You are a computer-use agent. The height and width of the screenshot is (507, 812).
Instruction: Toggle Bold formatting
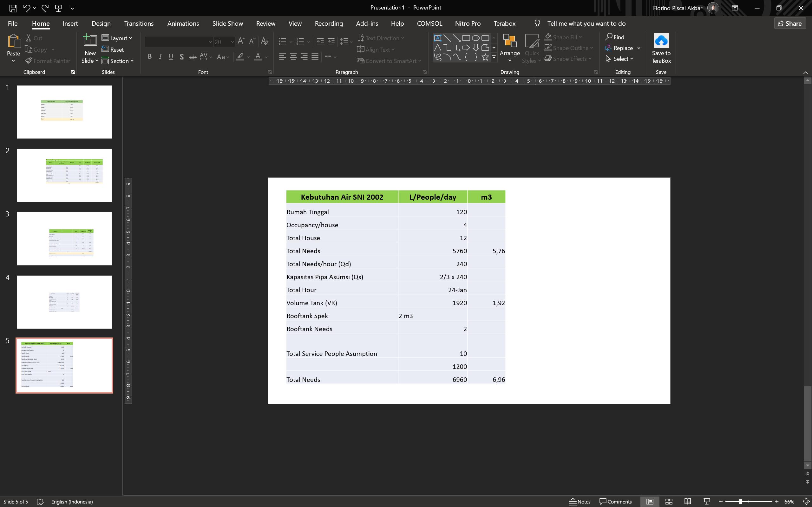[150, 57]
